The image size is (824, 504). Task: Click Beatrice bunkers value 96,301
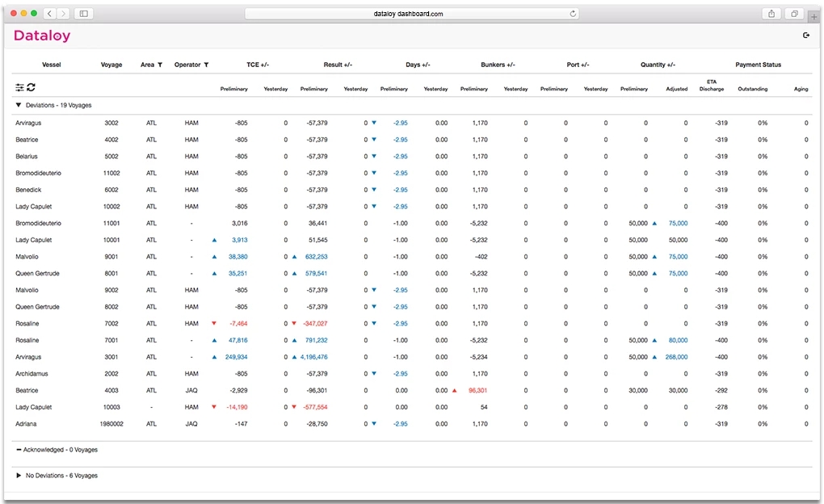[x=477, y=390]
